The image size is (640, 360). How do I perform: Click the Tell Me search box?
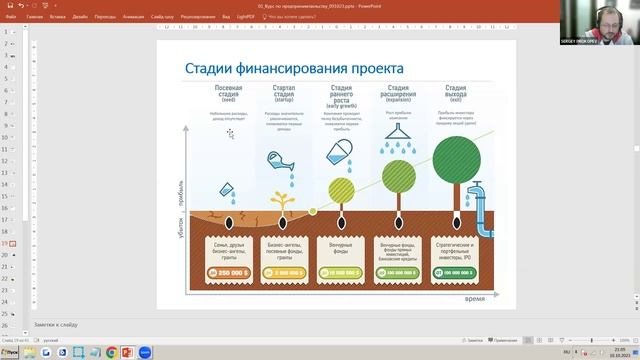289,17
